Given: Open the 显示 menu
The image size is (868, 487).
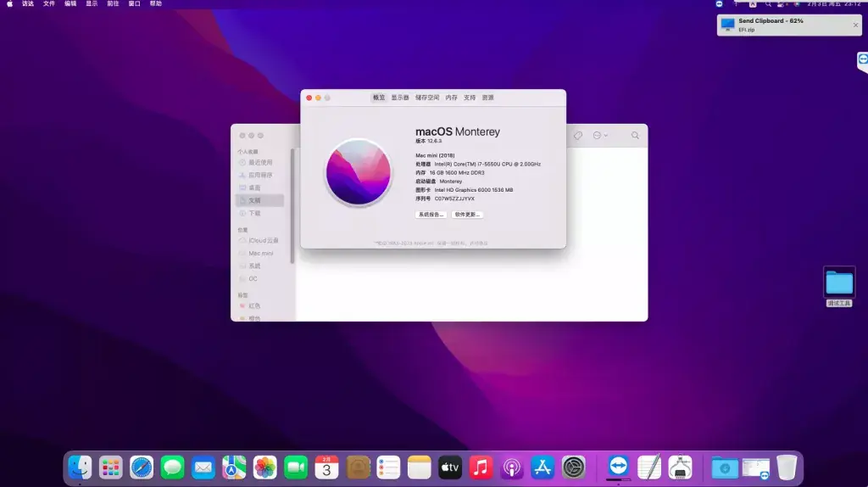Looking at the screenshot, I should tap(92, 4).
